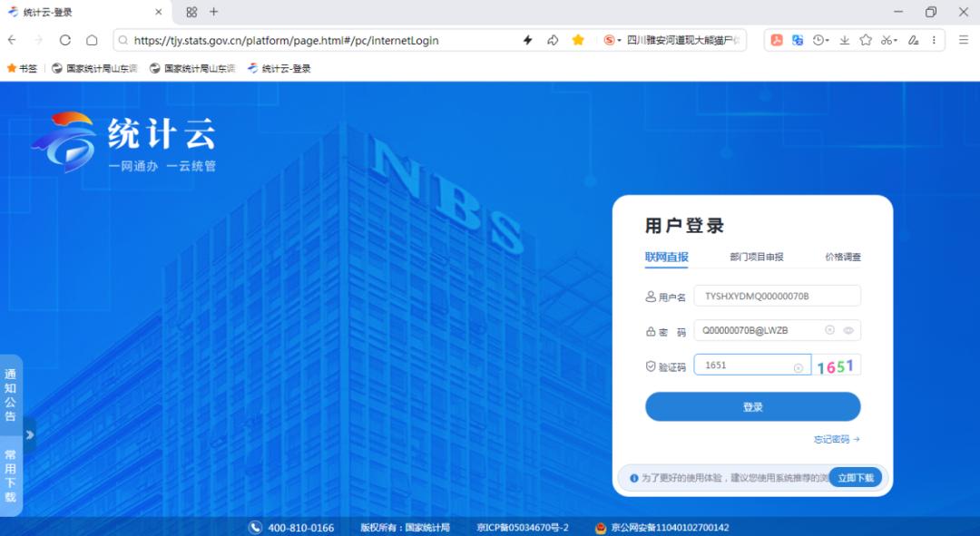Open the first 国家统计局山东调 bookmark
The height and width of the screenshot is (536, 980).
point(95,68)
